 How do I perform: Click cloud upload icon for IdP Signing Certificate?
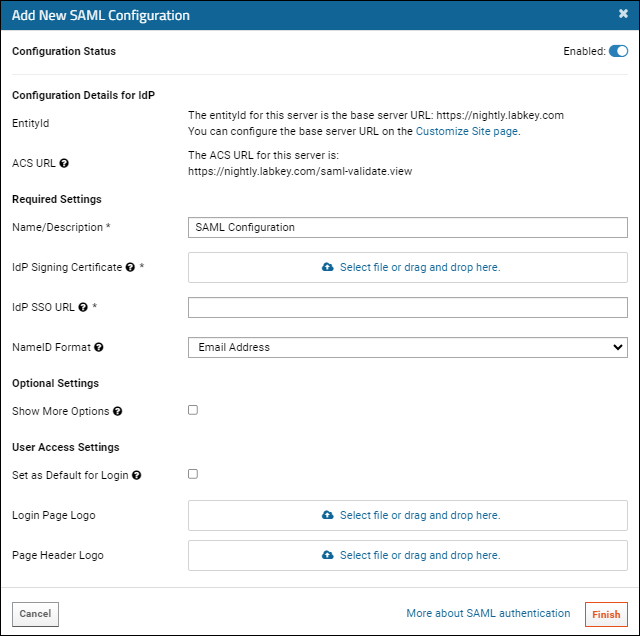coord(327,267)
